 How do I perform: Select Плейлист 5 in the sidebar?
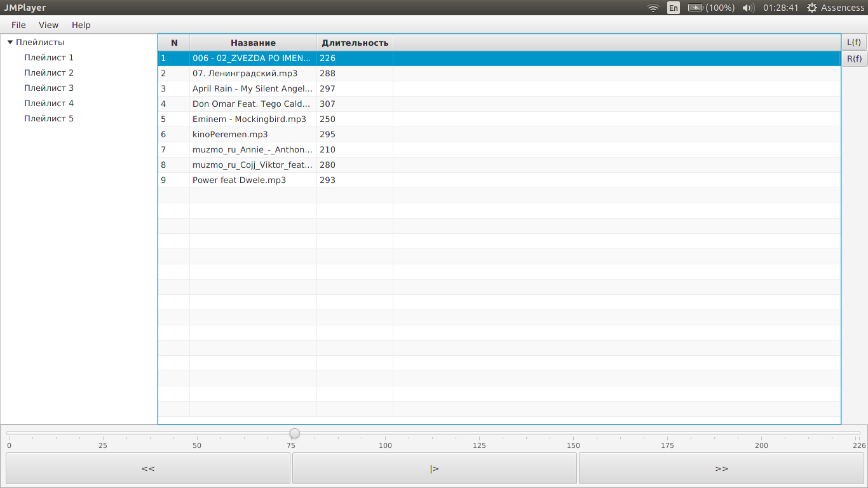click(49, 119)
